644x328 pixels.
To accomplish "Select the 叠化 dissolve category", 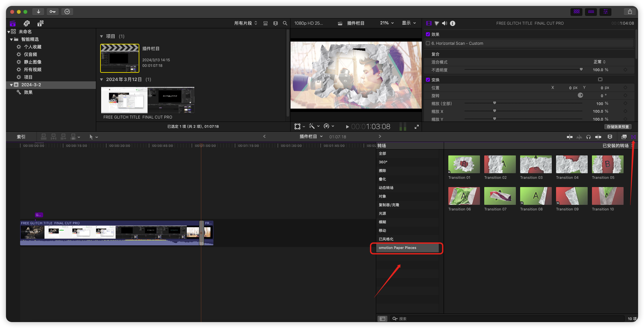I will coord(407,179).
